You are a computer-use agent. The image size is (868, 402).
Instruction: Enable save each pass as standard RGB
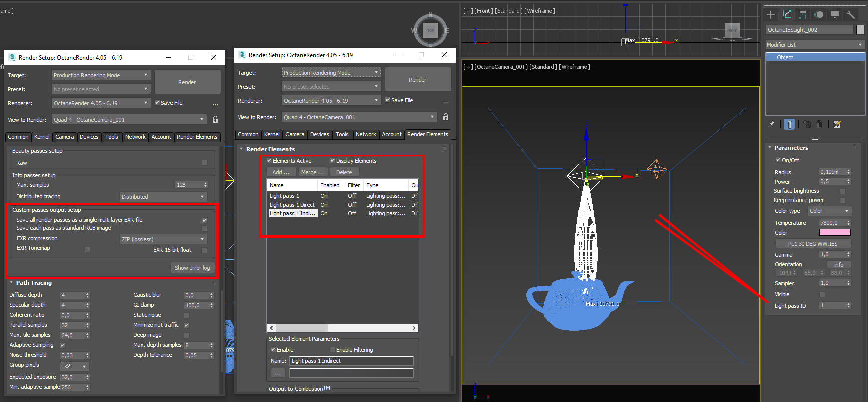click(205, 228)
